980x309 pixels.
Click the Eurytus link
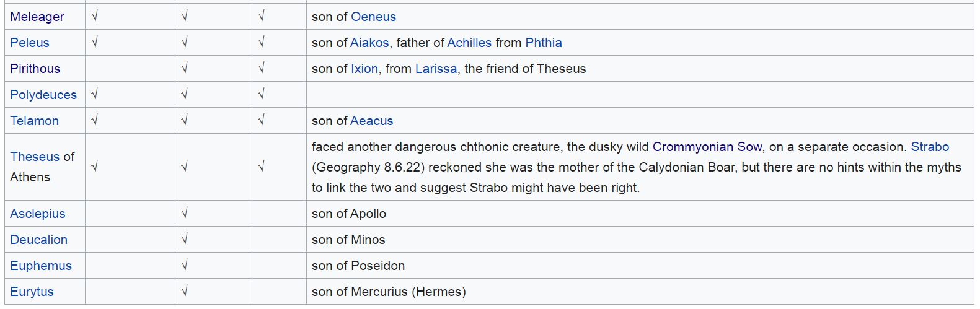[32, 292]
